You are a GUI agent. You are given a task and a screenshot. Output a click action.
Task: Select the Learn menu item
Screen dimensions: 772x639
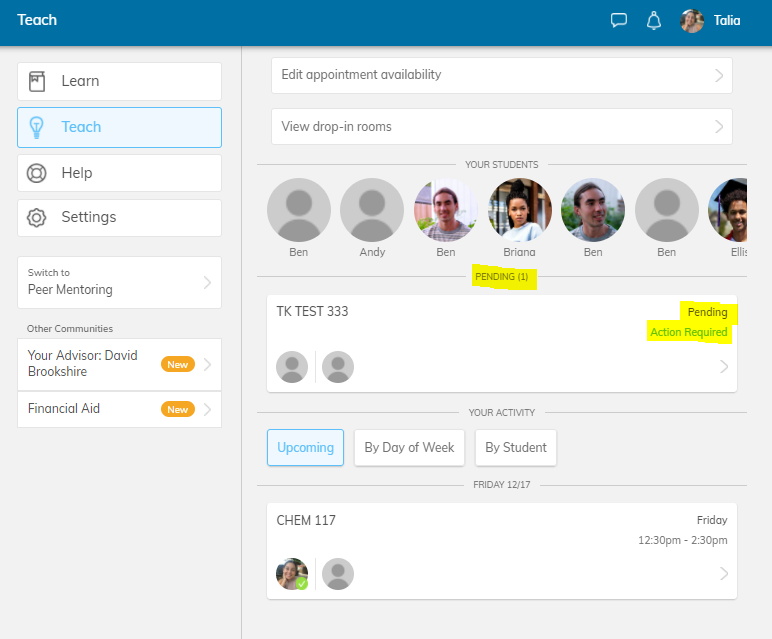pos(119,81)
